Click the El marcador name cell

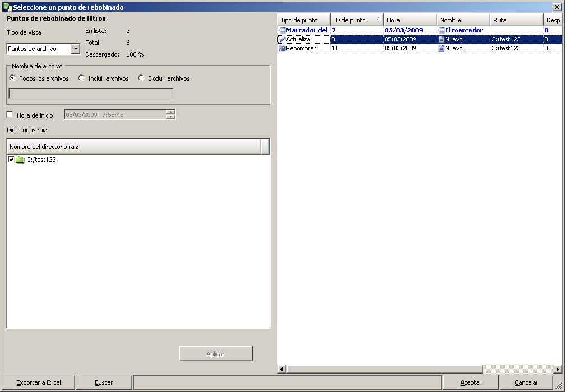pyautogui.click(x=464, y=31)
